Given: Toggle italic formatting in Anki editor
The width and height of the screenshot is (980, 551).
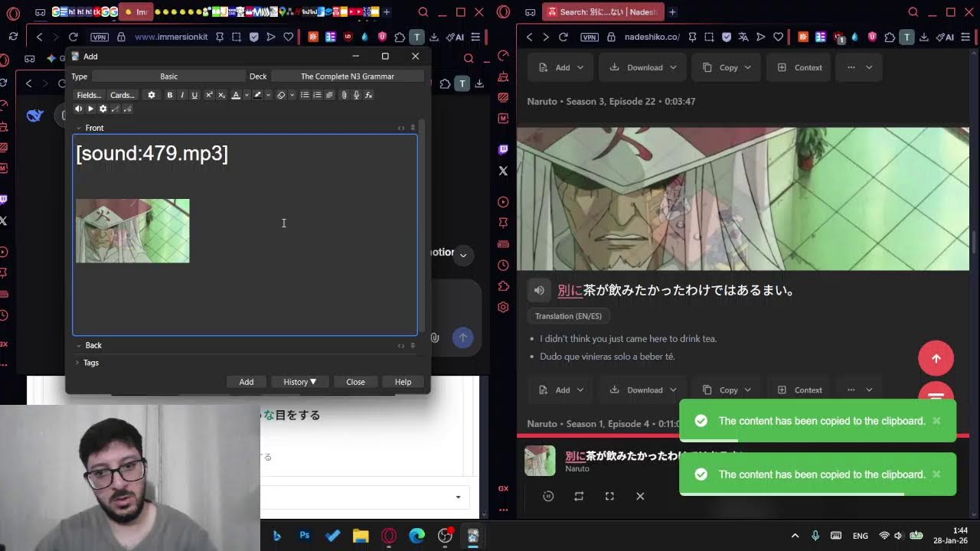Looking at the screenshot, I should click(x=182, y=95).
